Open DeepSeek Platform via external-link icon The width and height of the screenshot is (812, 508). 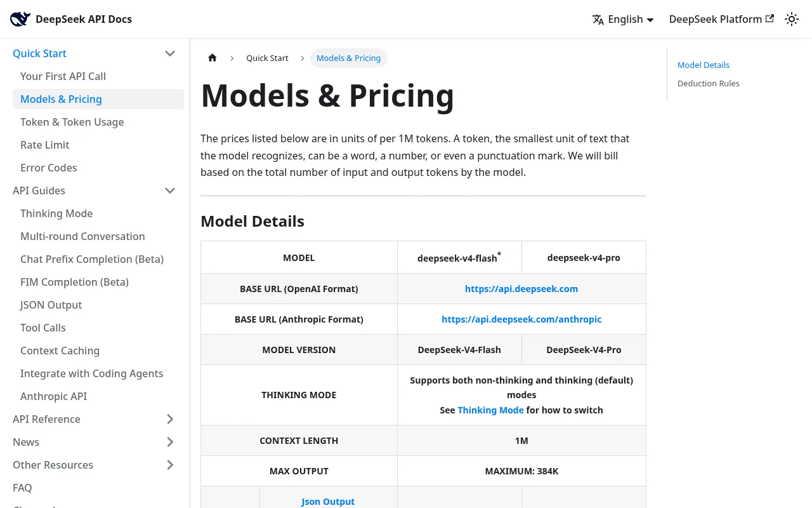[769, 18]
